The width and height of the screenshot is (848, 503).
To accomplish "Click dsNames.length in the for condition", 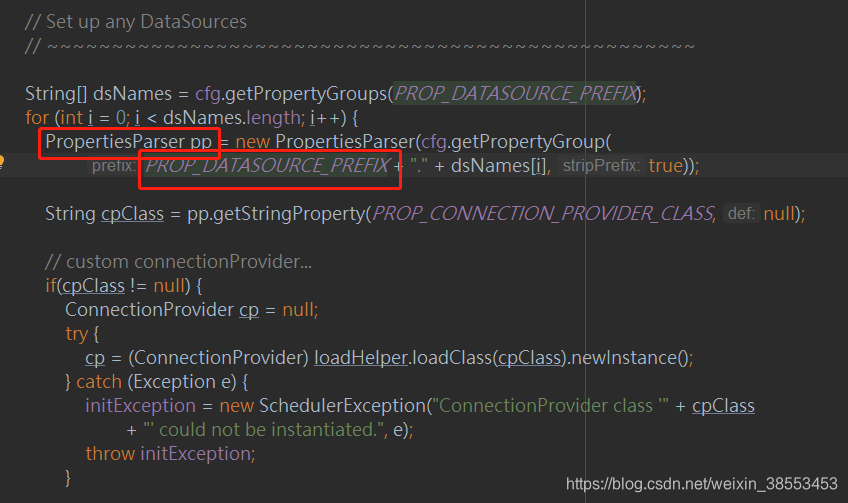I will click(x=233, y=117).
